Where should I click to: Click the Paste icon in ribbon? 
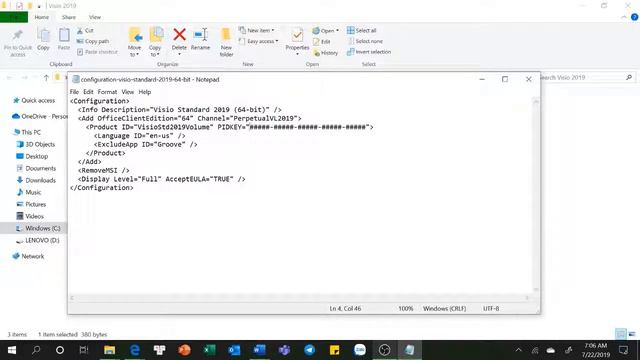point(64,35)
